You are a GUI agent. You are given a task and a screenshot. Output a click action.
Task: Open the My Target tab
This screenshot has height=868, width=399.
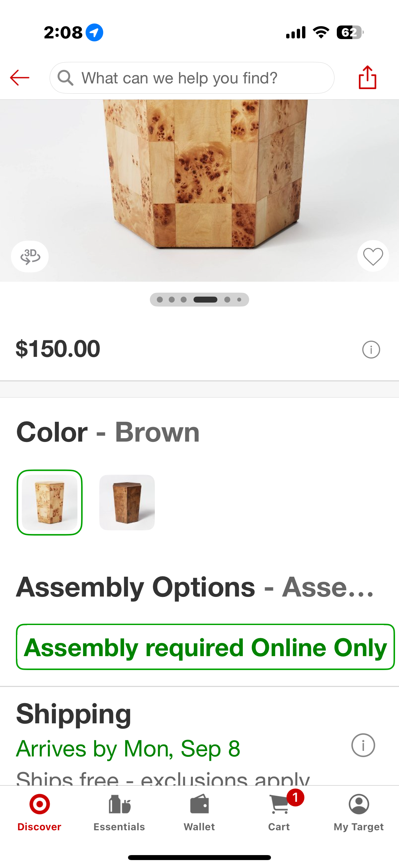[x=359, y=812]
